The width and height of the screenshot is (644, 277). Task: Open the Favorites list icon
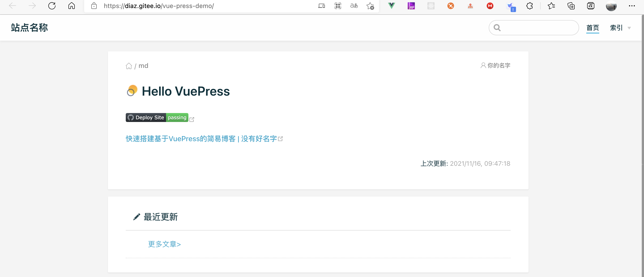[x=551, y=6]
